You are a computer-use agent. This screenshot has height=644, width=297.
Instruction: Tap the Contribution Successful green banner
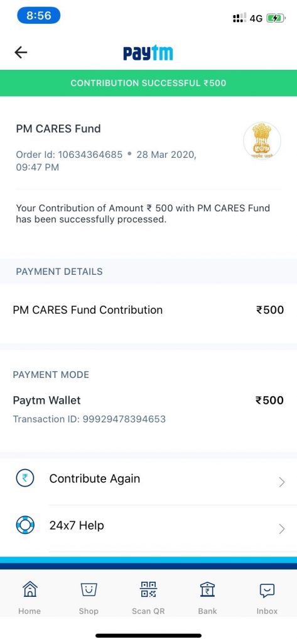tap(148, 83)
